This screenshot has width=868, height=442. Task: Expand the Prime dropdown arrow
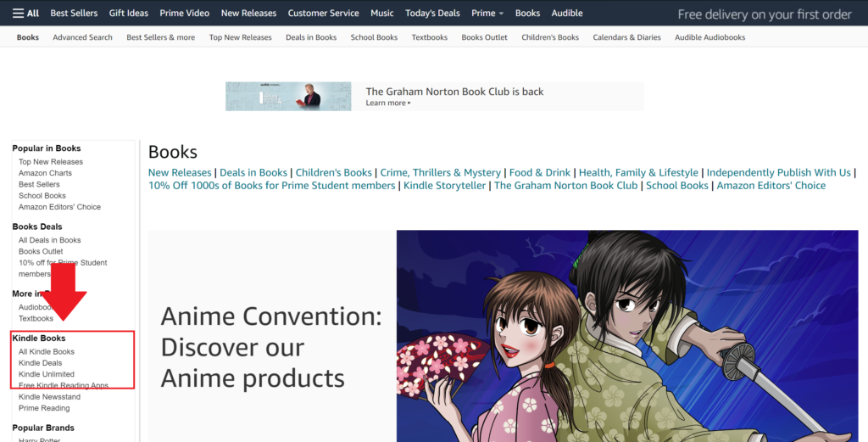coord(501,14)
